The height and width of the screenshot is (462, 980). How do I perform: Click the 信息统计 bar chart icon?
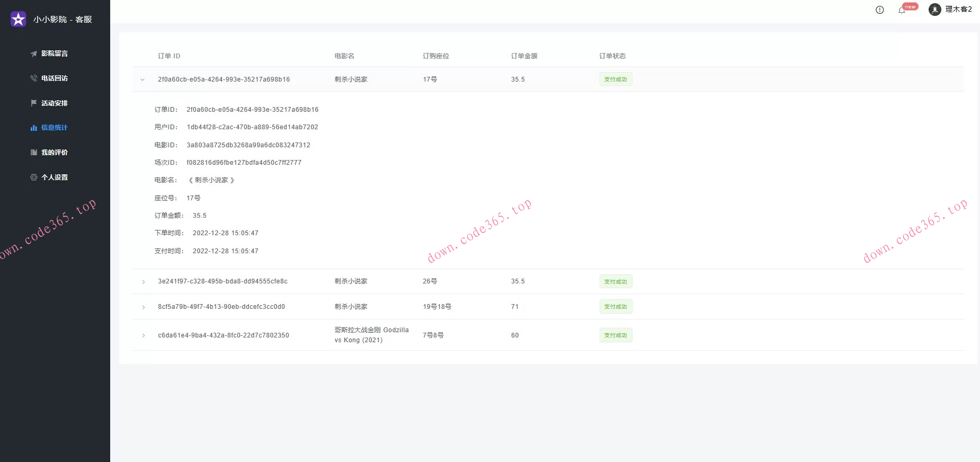pos(34,128)
